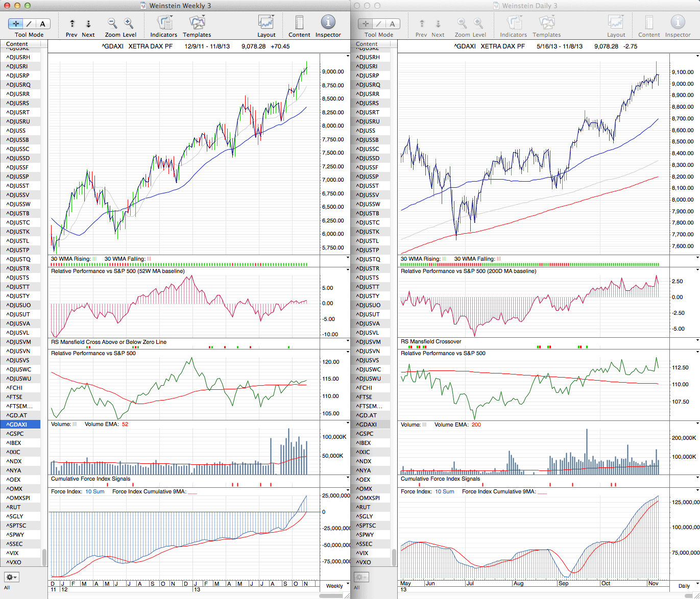Click the weekly symbol list scrollbar thumb
The image size is (700, 599).
coord(44,557)
